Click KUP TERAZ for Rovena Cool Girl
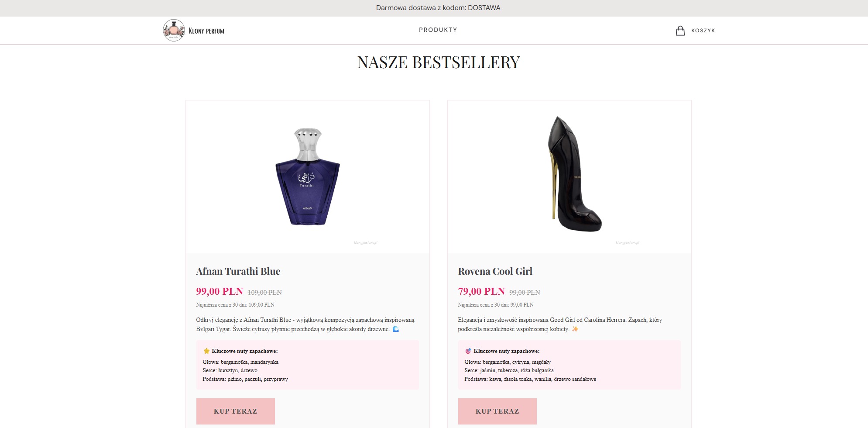This screenshot has height=428, width=868. [x=497, y=411]
